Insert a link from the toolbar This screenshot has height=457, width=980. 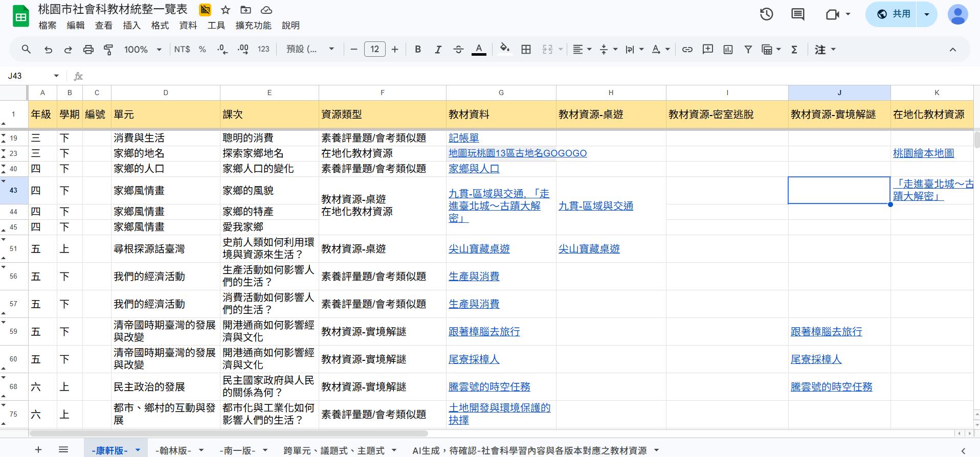tap(687, 50)
